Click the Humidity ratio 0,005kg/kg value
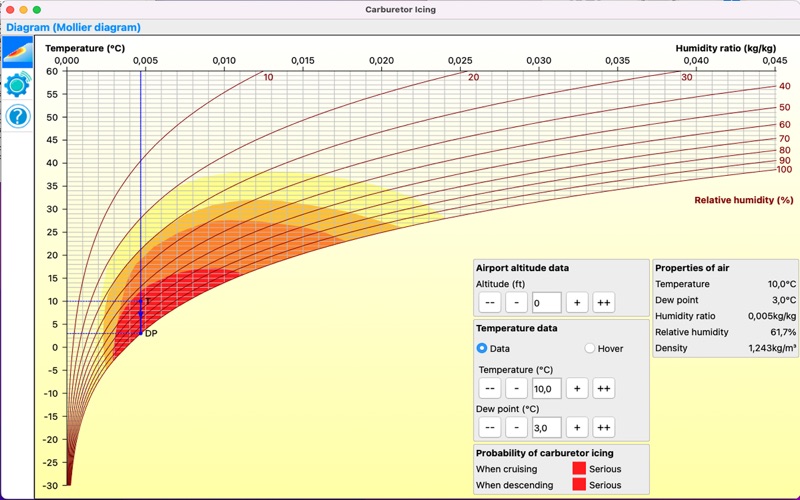Image resolution: width=800 pixels, height=500 pixels. (772, 316)
